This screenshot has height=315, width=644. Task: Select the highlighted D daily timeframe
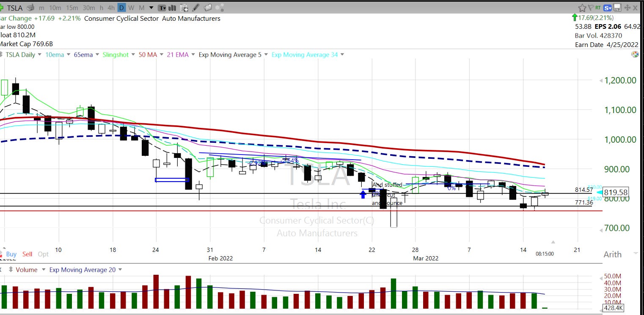click(x=121, y=8)
